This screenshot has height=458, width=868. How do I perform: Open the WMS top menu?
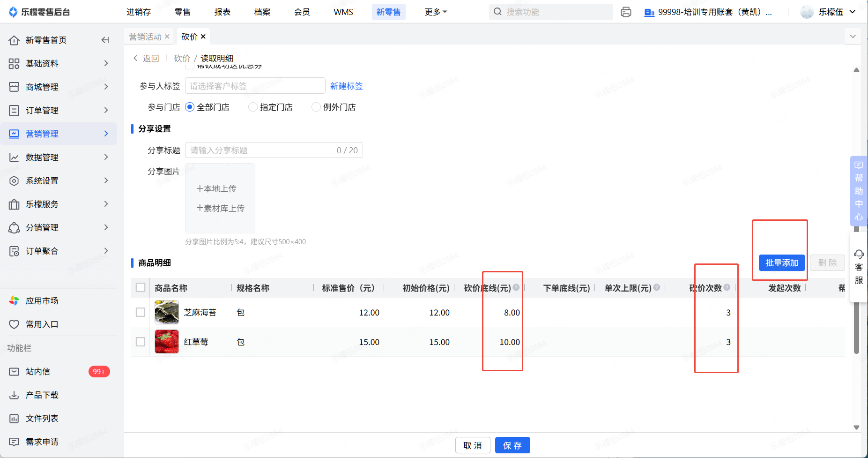click(343, 12)
